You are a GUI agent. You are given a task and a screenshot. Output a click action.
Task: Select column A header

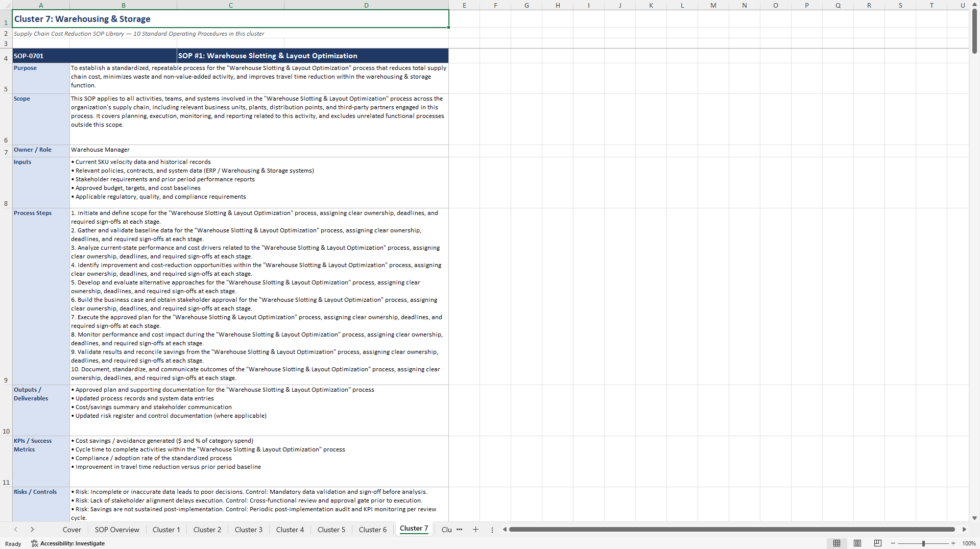pos(41,5)
